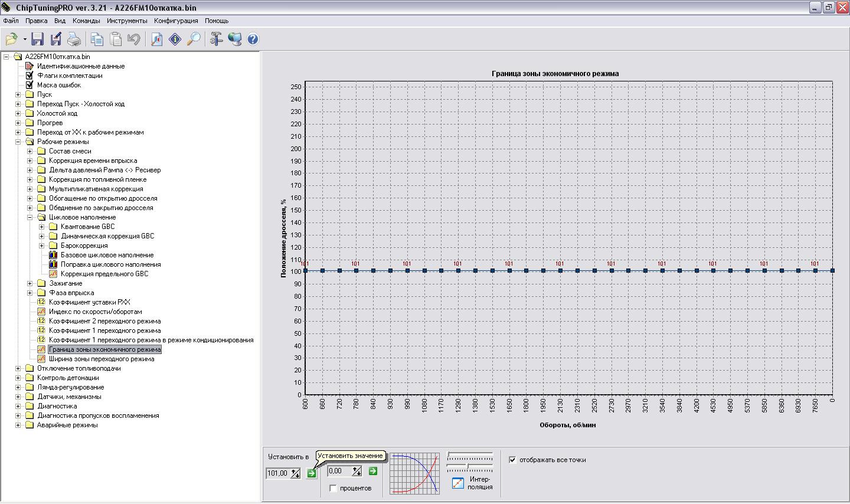Click green arrow next to 101,00 field
The width and height of the screenshot is (850, 504).
[312, 473]
